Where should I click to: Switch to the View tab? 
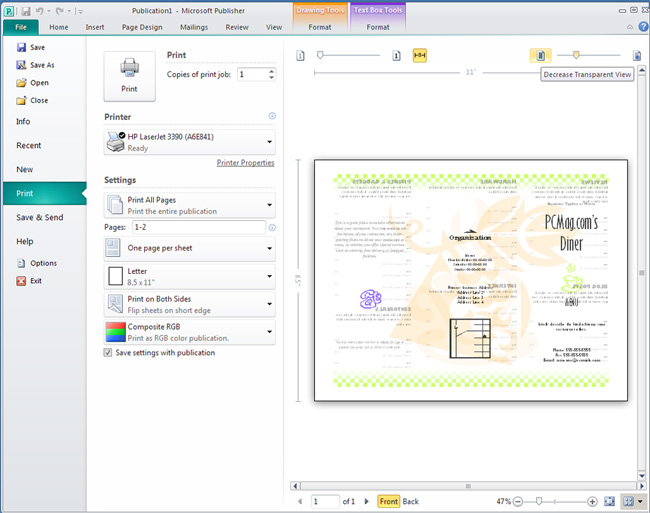[274, 27]
